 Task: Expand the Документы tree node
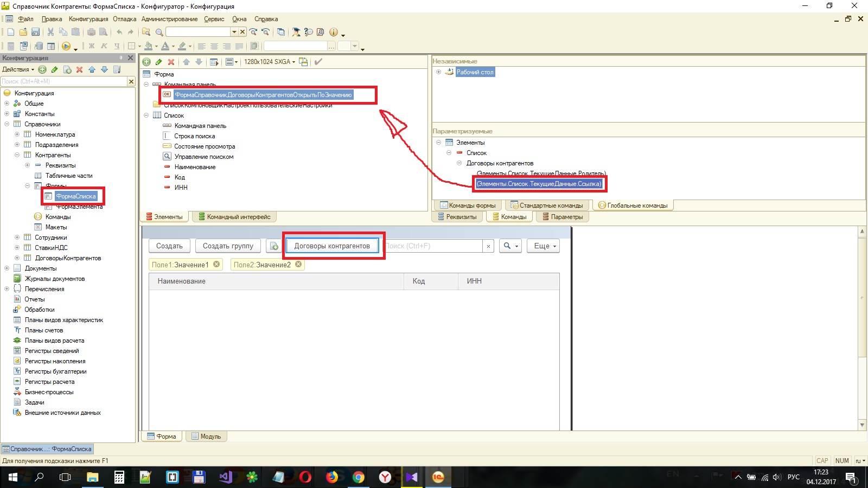(x=7, y=268)
